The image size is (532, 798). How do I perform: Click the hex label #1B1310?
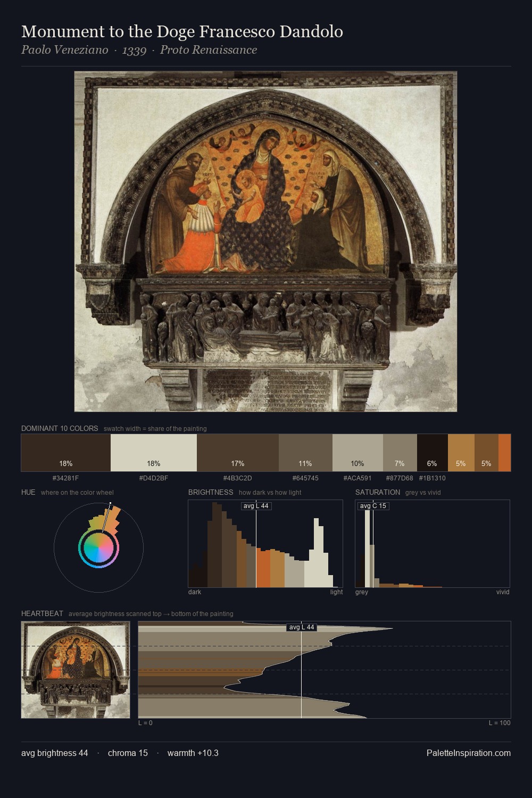point(433,478)
